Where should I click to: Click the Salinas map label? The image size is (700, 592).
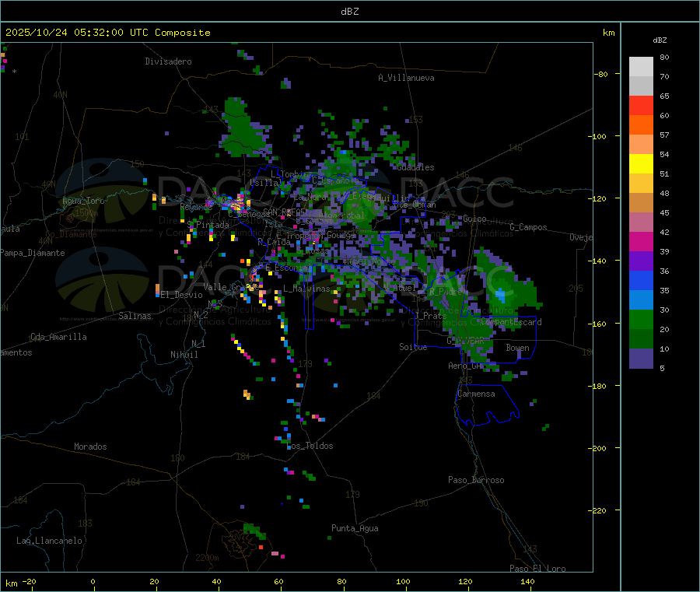click(x=135, y=316)
